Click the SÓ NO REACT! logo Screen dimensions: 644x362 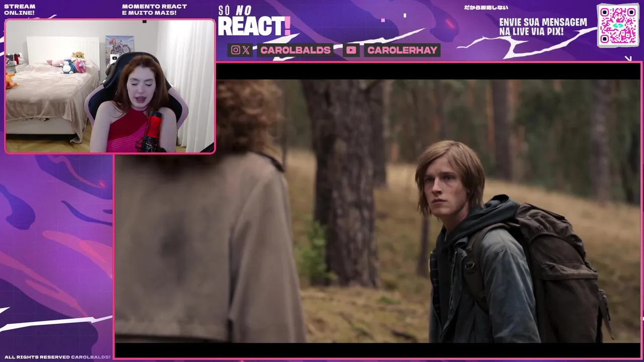pos(254,21)
